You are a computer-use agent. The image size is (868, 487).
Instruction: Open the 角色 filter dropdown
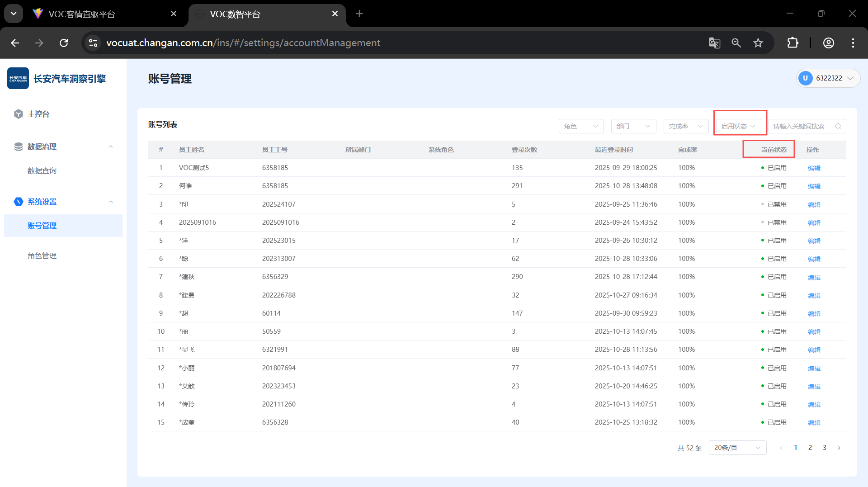(x=581, y=126)
